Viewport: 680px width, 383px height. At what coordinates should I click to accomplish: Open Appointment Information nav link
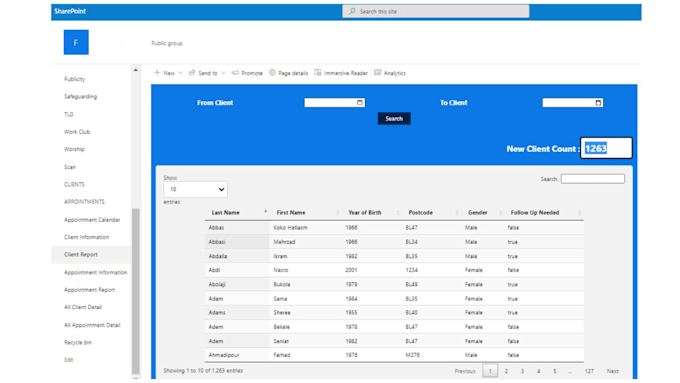[x=95, y=272]
